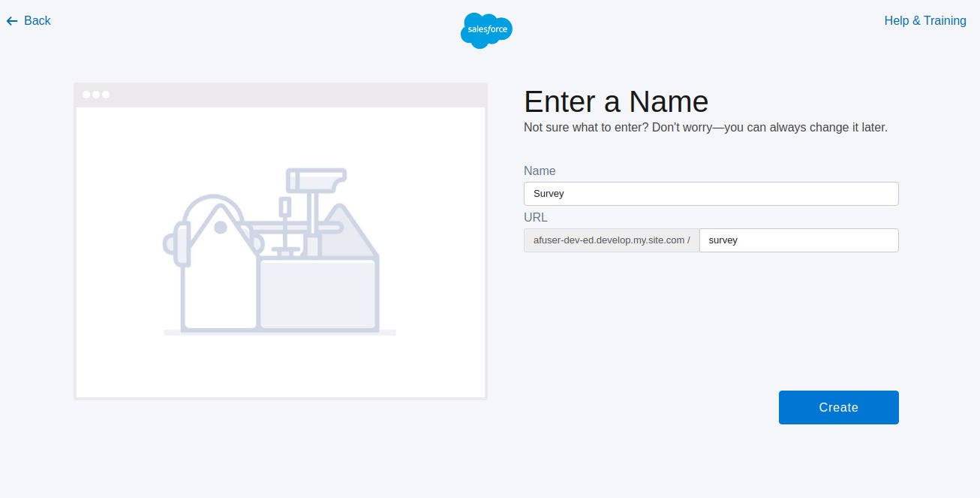The image size is (980, 498).
Task: Click the Enter a Name heading
Action: pyautogui.click(x=615, y=101)
